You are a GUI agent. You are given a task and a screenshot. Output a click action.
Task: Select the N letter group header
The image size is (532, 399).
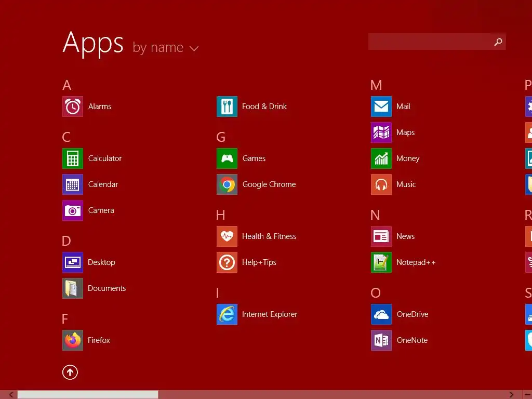click(x=375, y=215)
